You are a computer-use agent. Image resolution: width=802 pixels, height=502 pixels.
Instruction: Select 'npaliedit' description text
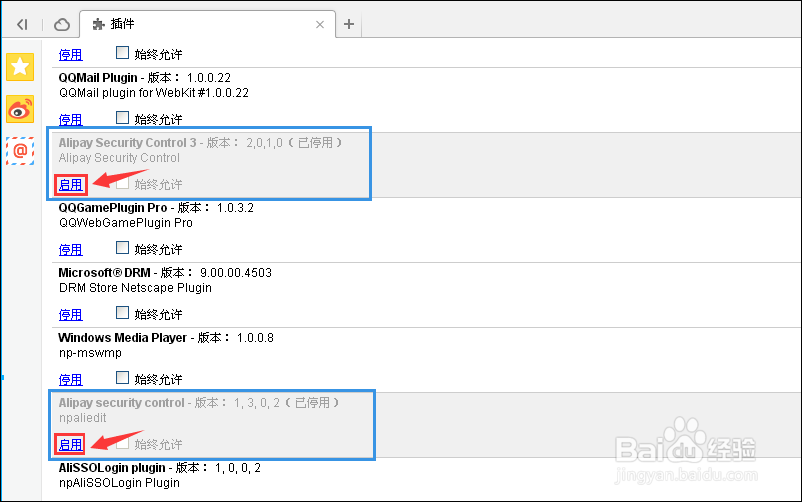[x=82, y=418]
